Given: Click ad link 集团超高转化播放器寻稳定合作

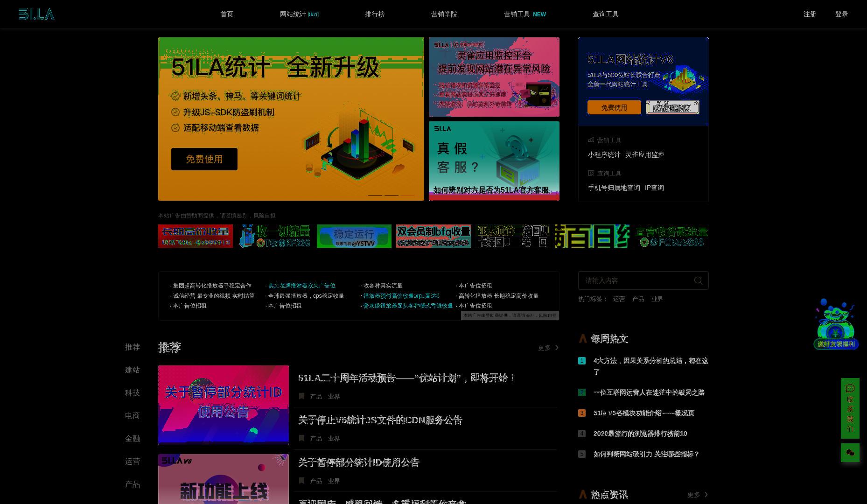Looking at the screenshot, I should (x=211, y=286).
